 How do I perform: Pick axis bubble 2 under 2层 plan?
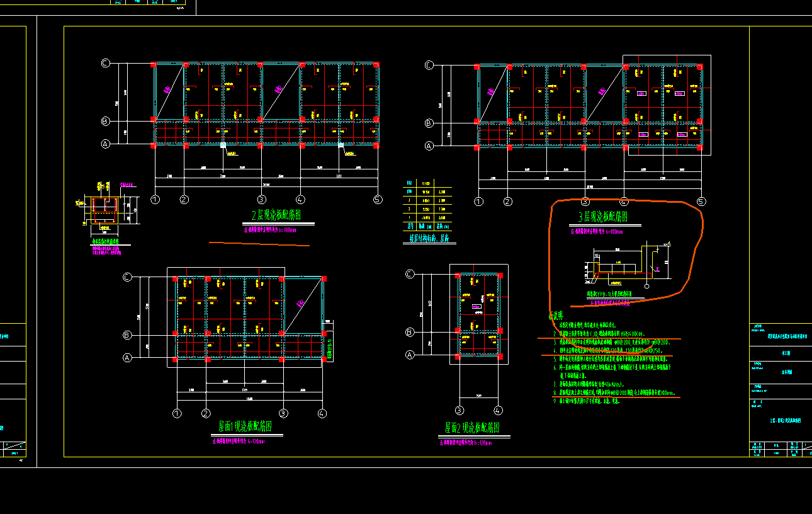point(184,200)
